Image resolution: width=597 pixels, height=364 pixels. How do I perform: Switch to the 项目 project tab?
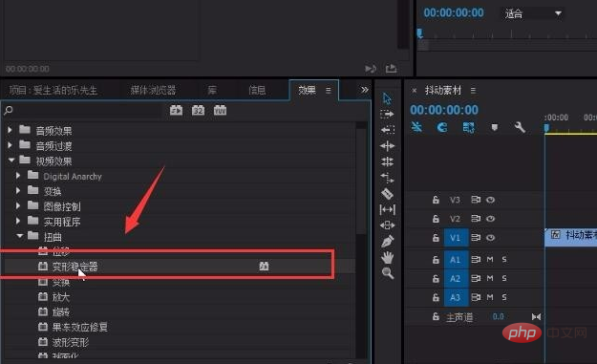coord(53,90)
